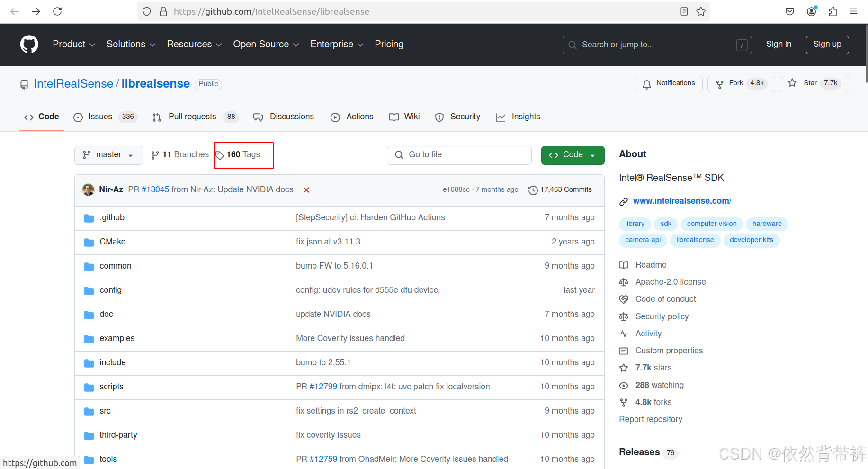The height and width of the screenshot is (469, 868).
Task: Click the Sign up button
Action: tap(827, 45)
